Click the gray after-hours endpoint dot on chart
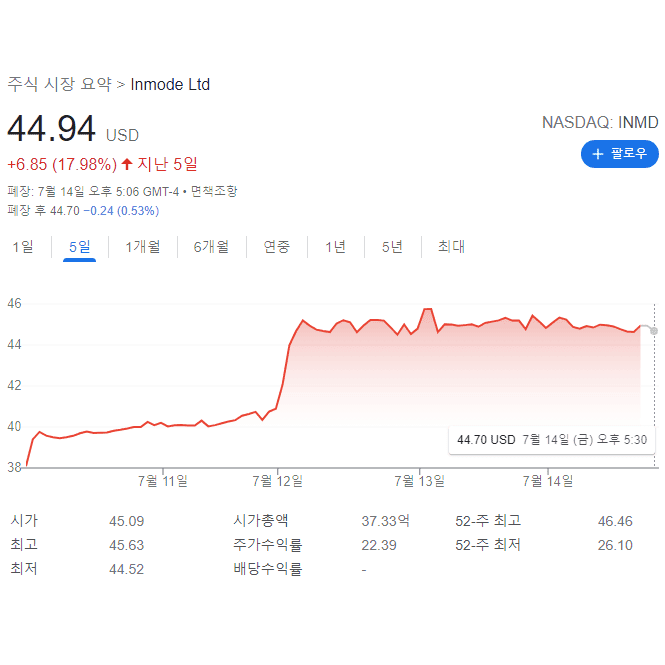Screen dimensions: 665x665 point(654,331)
